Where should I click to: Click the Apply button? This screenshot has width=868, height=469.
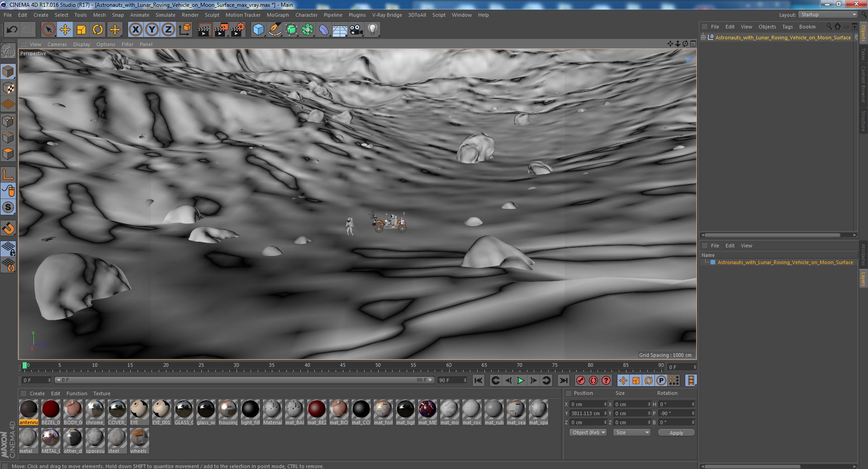click(x=676, y=433)
